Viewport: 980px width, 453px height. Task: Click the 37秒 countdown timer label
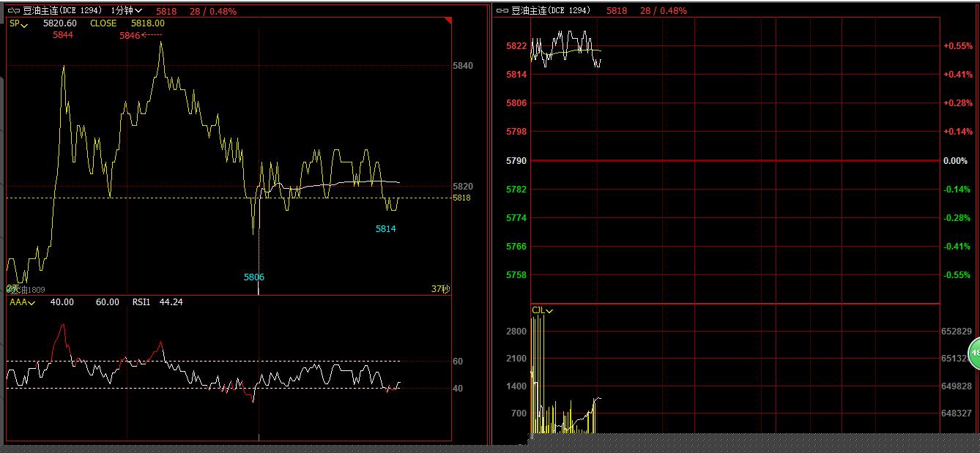[x=439, y=289]
